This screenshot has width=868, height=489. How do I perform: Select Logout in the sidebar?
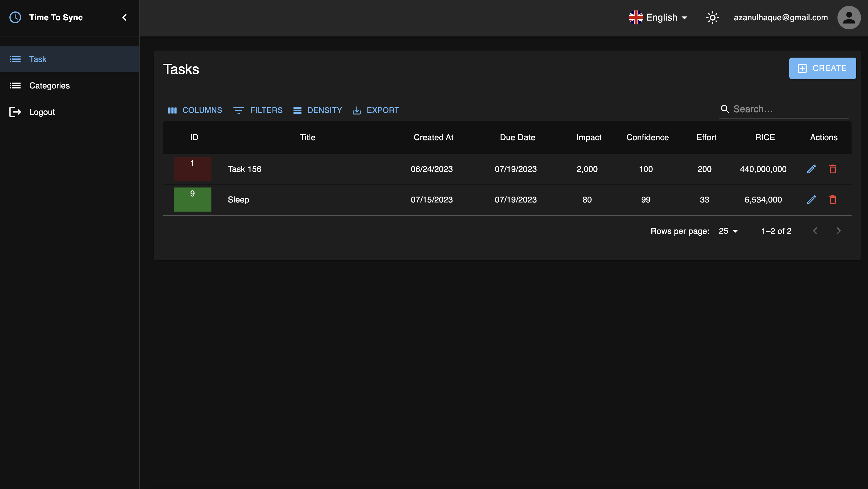[70, 112]
